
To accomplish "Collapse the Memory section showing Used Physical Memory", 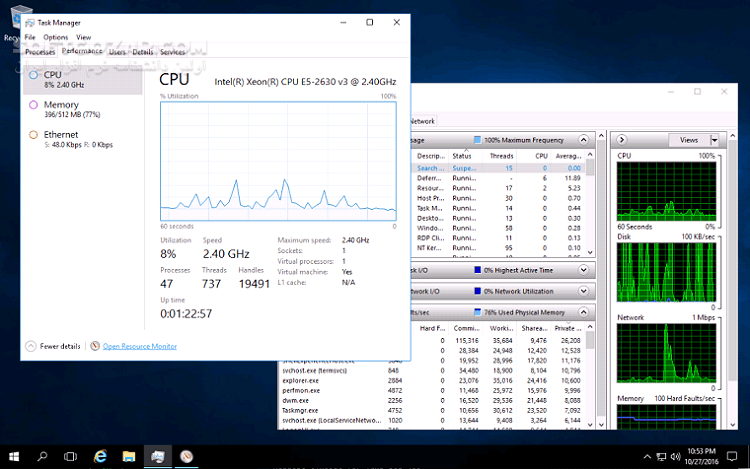I will pyautogui.click(x=583, y=312).
